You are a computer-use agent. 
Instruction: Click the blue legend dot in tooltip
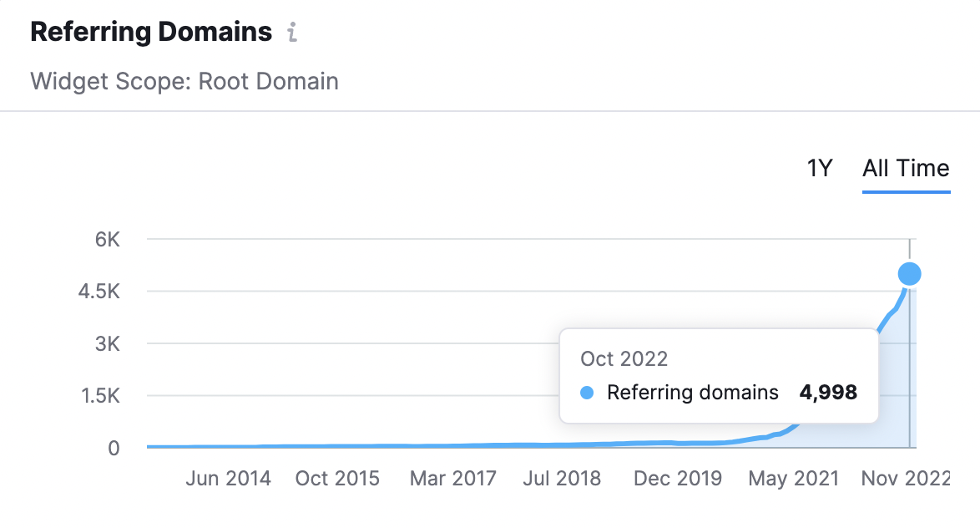pyautogui.click(x=587, y=393)
